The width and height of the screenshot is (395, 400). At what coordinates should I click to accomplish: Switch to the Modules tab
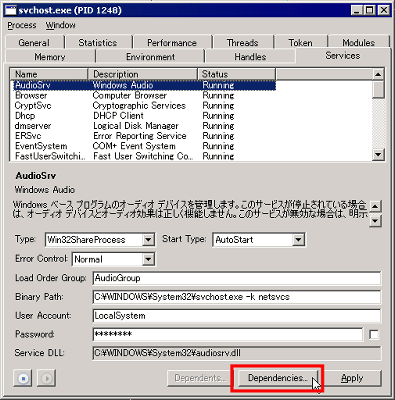[x=358, y=43]
